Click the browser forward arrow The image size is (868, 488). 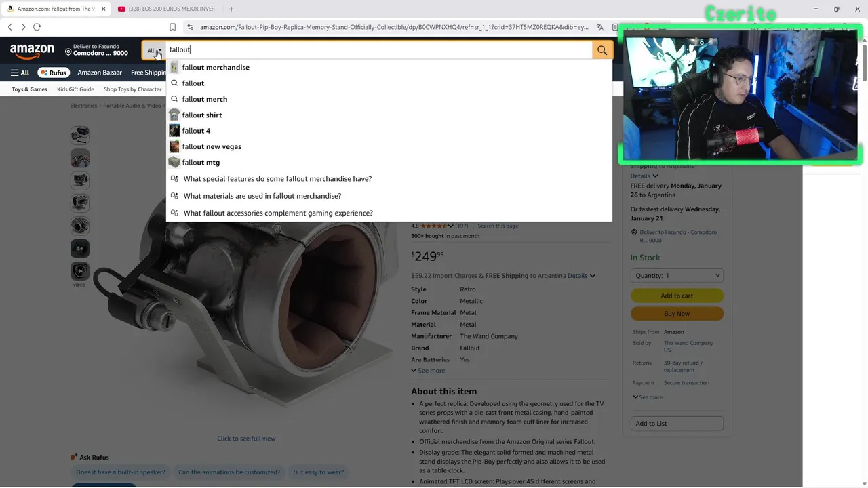pos(23,27)
